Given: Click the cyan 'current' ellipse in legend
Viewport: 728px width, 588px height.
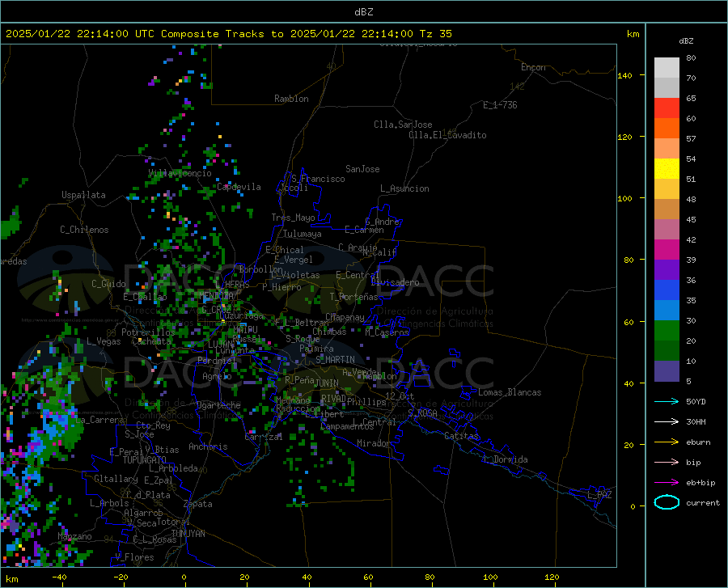Looking at the screenshot, I should coord(667,502).
